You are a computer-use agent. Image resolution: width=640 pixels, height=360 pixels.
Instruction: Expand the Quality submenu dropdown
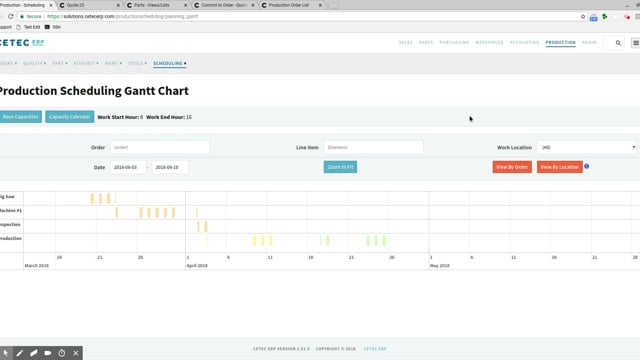tap(34, 63)
